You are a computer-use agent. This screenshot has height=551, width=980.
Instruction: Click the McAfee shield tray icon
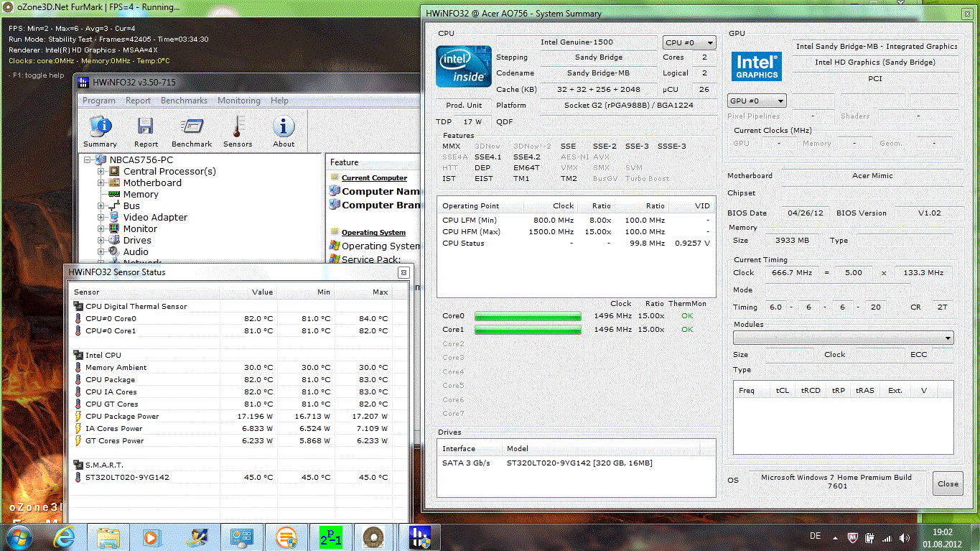click(x=852, y=537)
